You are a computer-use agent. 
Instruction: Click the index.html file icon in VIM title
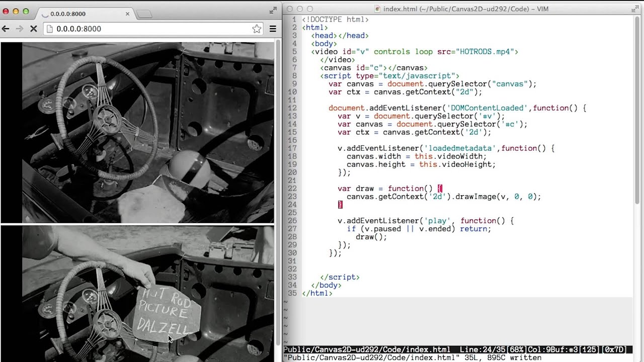click(x=377, y=9)
